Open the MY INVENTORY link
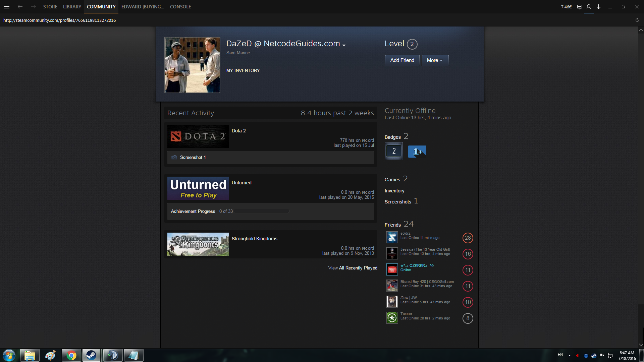The height and width of the screenshot is (362, 644). 243,70
